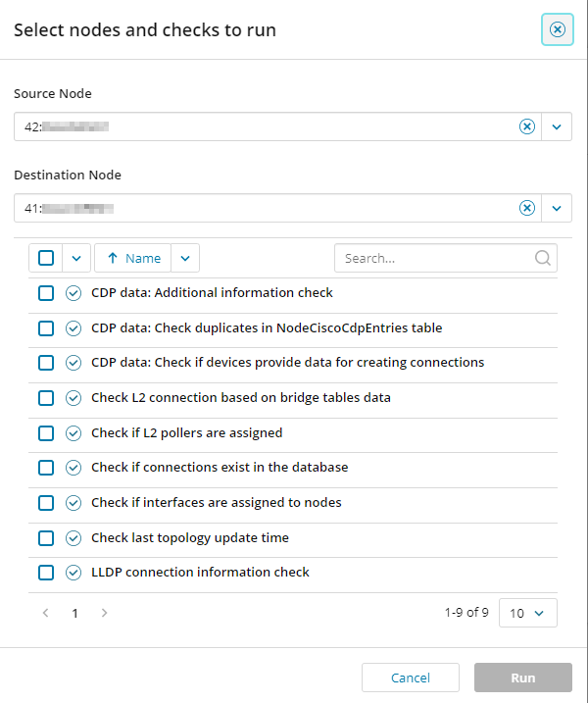Close the dialog with the X icon
The image size is (588, 703).
[x=558, y=29]
